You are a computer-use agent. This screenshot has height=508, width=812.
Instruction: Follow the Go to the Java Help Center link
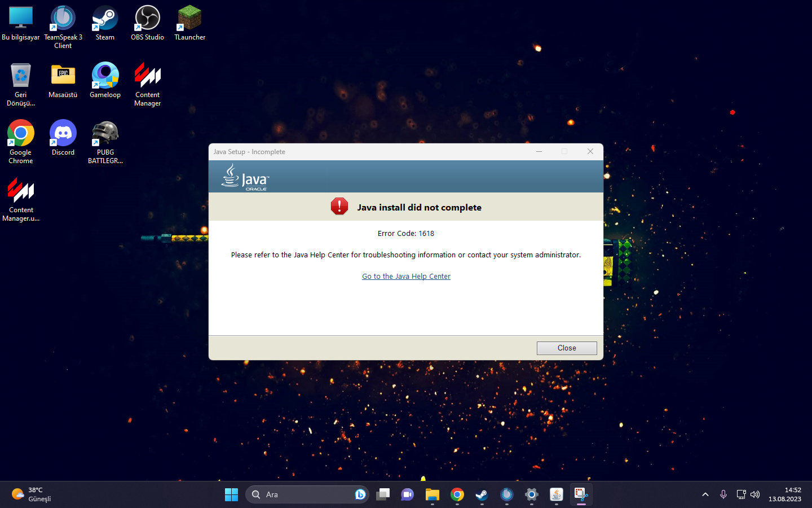coord(406,277)
